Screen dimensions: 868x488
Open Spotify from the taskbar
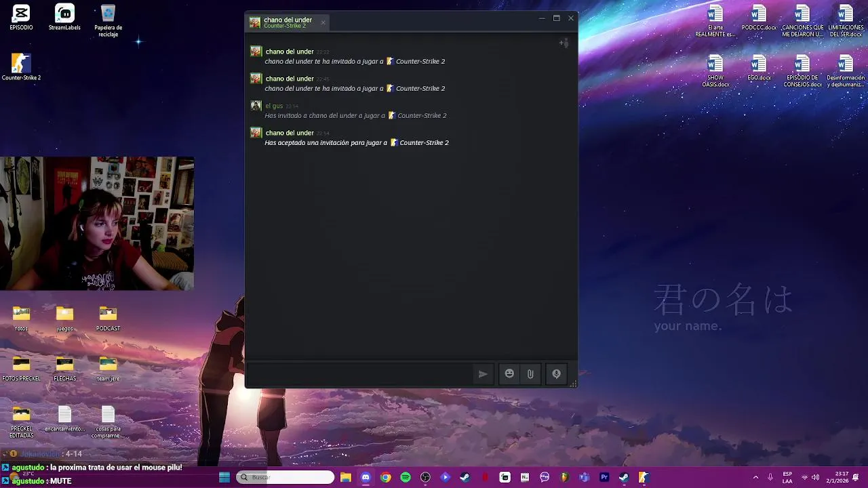click(406, 477)
